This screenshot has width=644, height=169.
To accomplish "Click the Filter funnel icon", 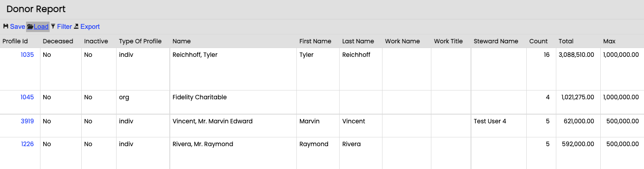I will (53, 26).
